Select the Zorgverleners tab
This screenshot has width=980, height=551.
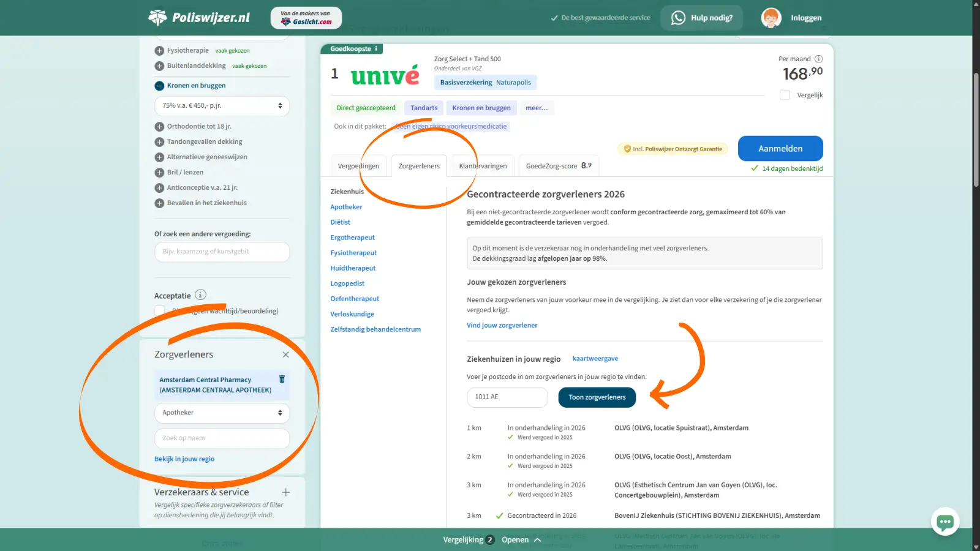coord(419,166)
